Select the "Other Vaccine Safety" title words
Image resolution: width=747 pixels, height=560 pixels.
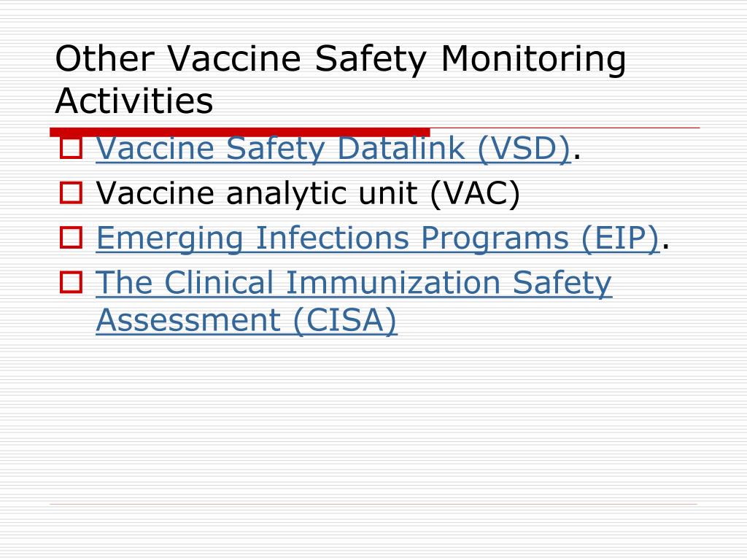pyautogui.click(x=241, y=59)
